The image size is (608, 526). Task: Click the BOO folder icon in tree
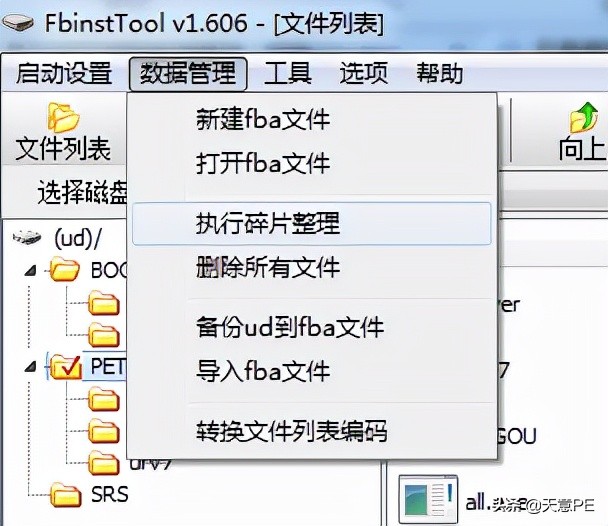coord(64,269)
